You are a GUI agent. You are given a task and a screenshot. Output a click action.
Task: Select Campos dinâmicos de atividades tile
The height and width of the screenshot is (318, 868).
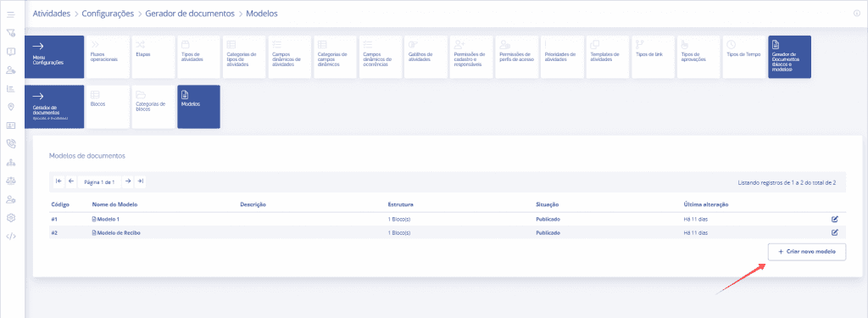click(x=290, y=57)
